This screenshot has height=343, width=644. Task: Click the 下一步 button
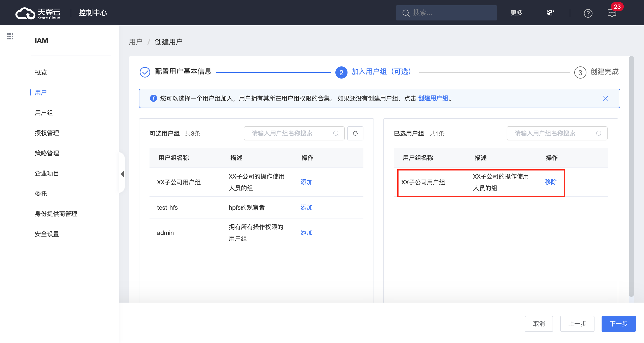(x=618, y=324)
